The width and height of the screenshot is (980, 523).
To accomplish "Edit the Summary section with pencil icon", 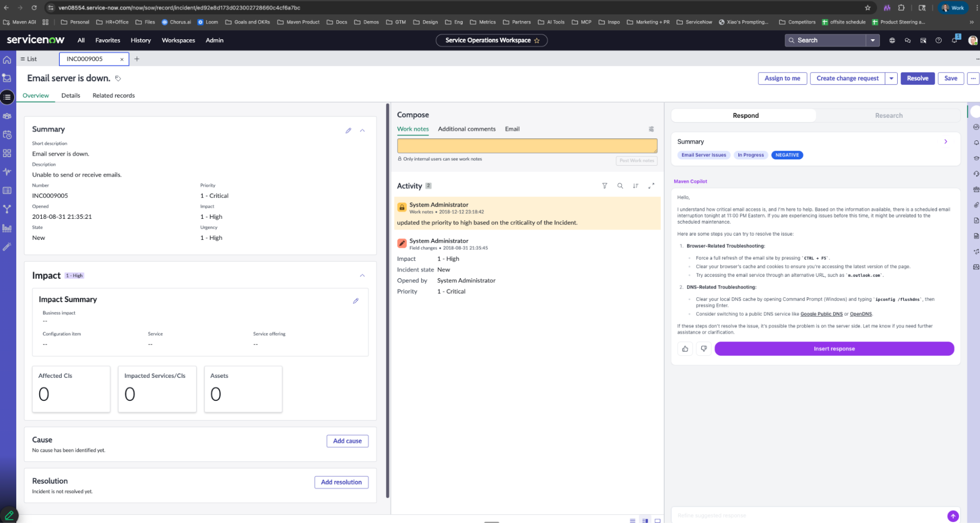I will coord(348,131).
